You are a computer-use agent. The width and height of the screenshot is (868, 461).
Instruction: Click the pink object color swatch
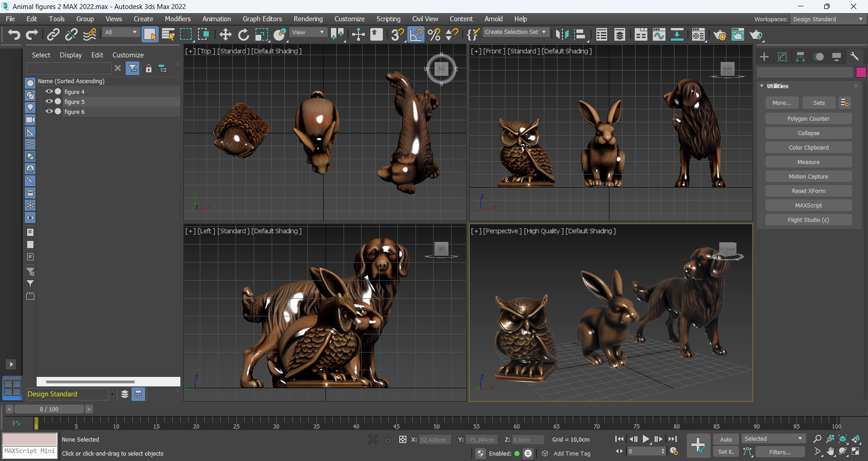pos(861,72)
